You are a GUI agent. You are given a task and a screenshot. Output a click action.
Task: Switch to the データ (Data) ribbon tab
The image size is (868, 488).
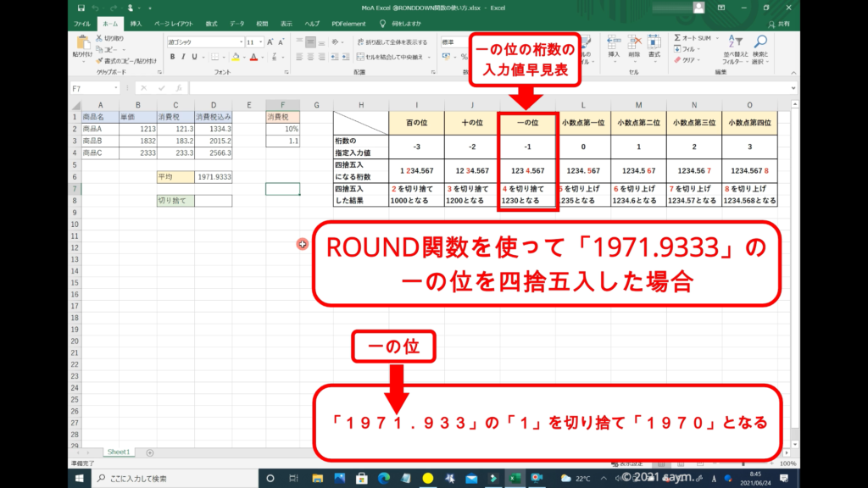(x=236, y=24)
